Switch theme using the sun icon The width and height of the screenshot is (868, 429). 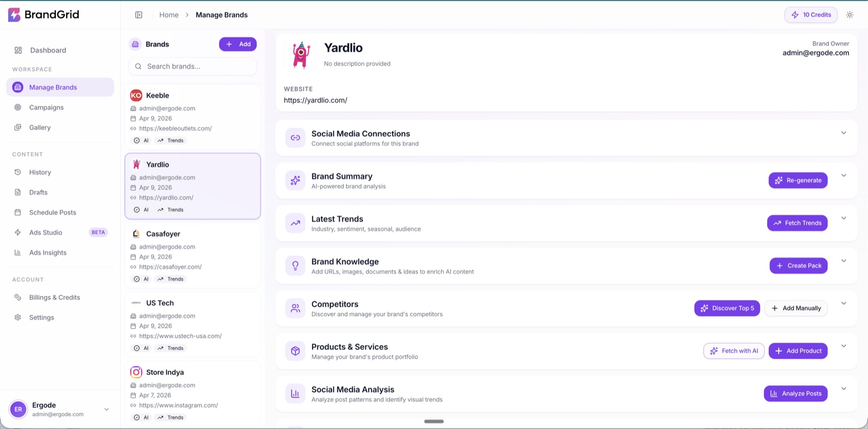850,15
